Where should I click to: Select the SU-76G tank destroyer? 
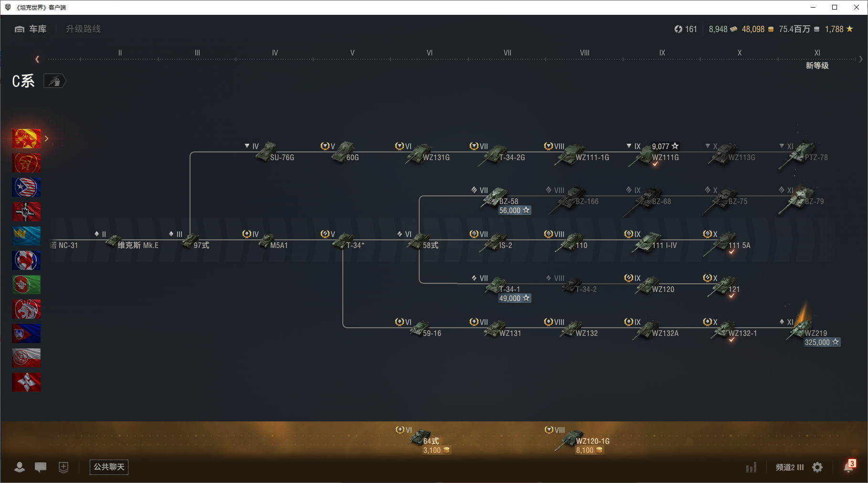[269, 153]
